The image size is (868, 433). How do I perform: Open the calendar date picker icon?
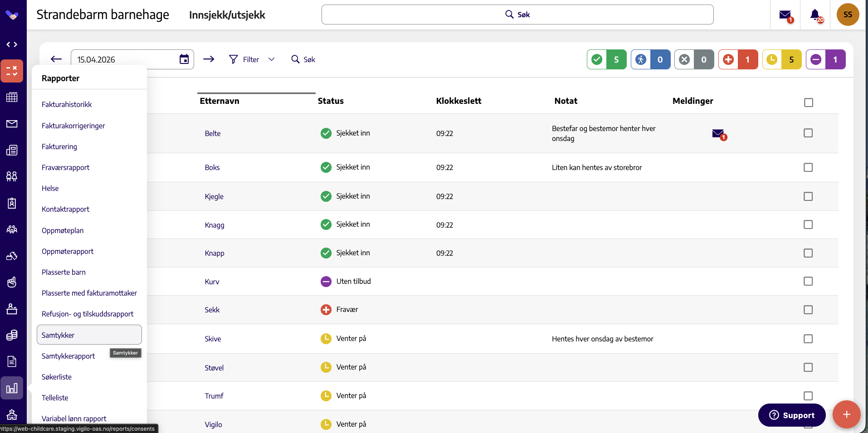pyautogui.click(x=184, y=59)
